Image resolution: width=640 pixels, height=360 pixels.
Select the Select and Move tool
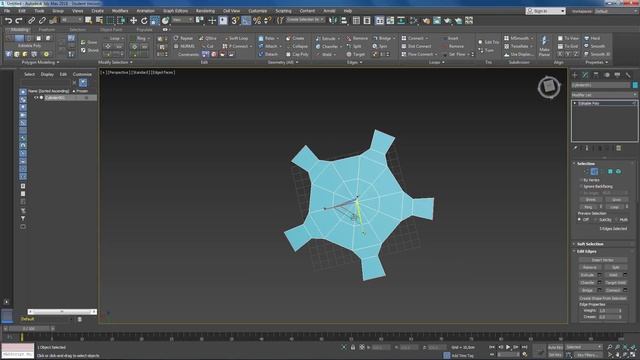point(133,20)
